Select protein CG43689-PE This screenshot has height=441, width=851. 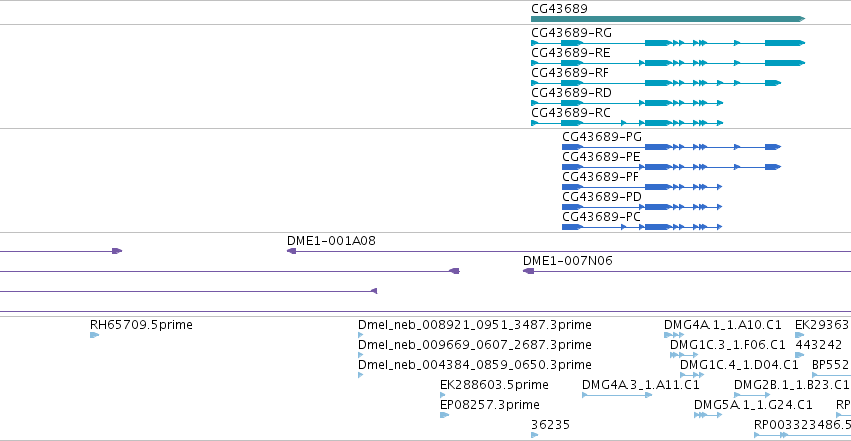(x=601, y=157)
